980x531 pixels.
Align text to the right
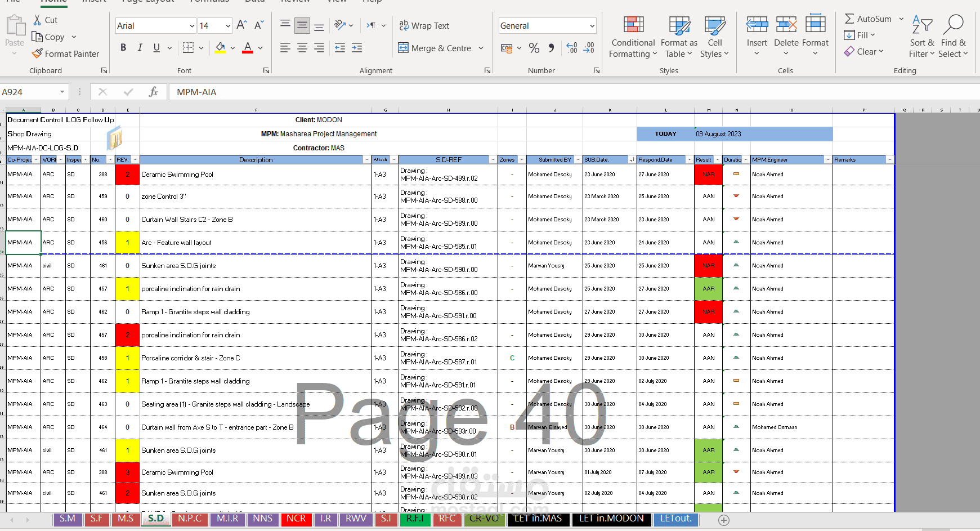point(319,48)
